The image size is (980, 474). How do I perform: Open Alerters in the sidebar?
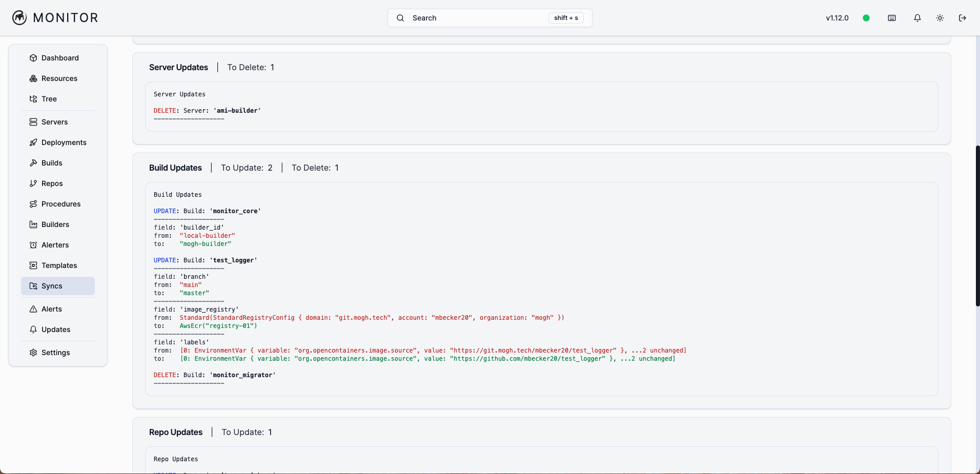(x=58, y=245)
